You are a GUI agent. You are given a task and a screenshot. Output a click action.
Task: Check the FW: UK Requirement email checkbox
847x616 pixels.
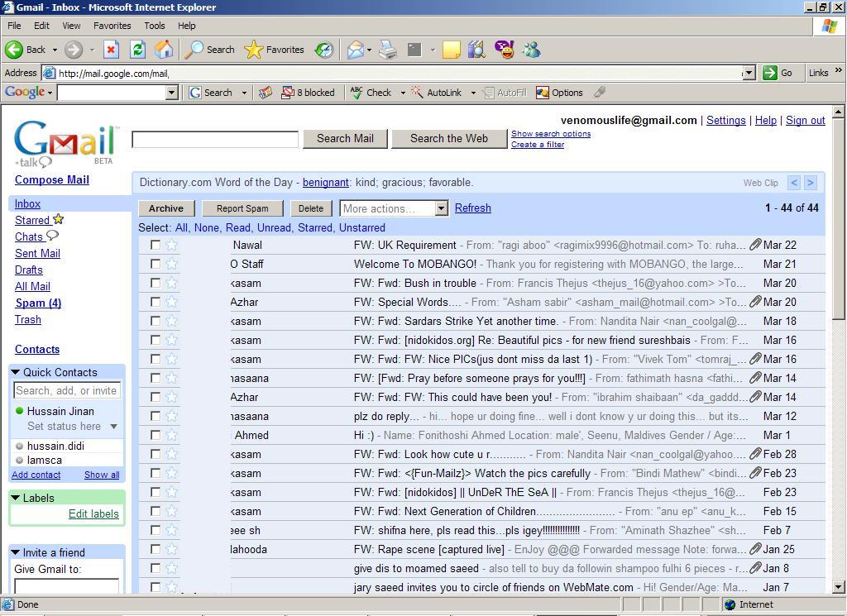coord(156,245)
